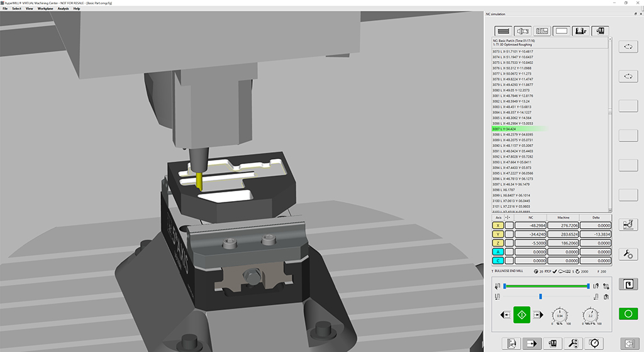The height and width of the screenshot is (352, 644).
Task: Toggle the C axis checkbox
Action: [x=509, y=260]
